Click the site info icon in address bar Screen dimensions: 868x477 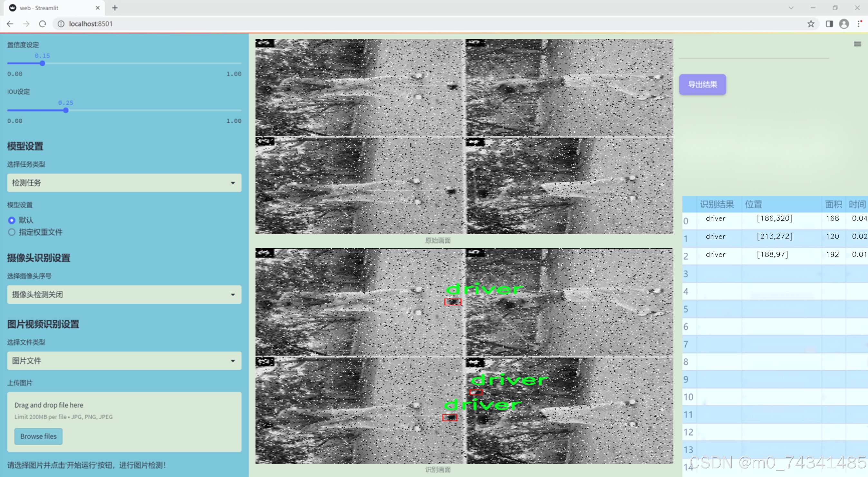[61, 24]
